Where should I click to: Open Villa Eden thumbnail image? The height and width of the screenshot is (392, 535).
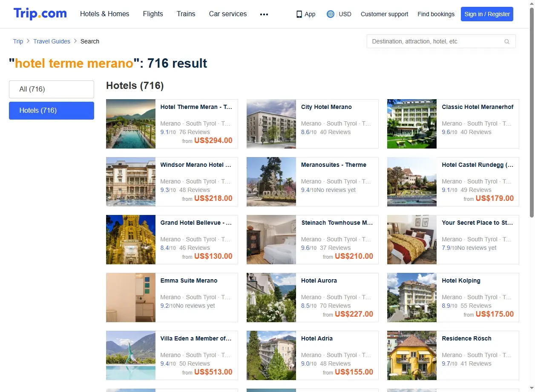tap(131, 355)
